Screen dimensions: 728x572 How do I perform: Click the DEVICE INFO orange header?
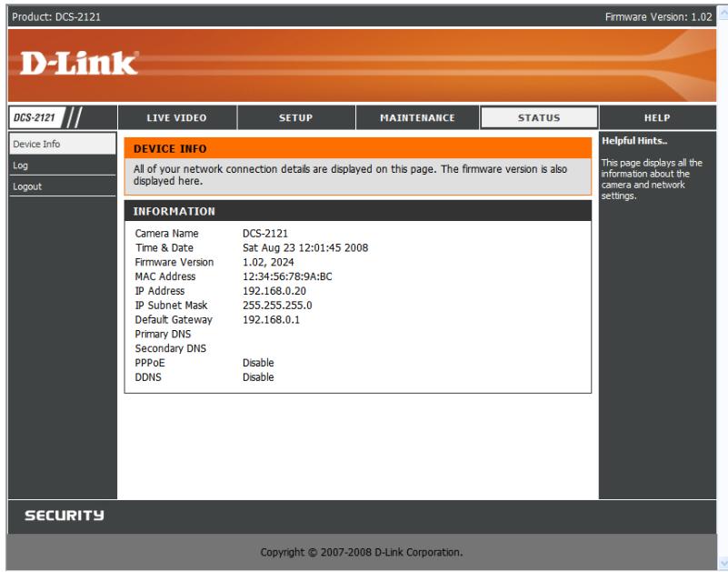(358, 149)
